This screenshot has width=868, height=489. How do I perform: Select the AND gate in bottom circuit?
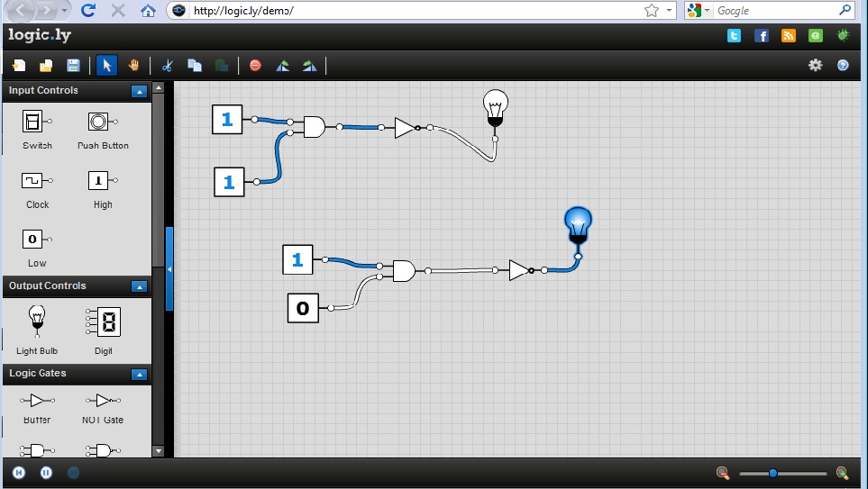[x=404, y=271]
